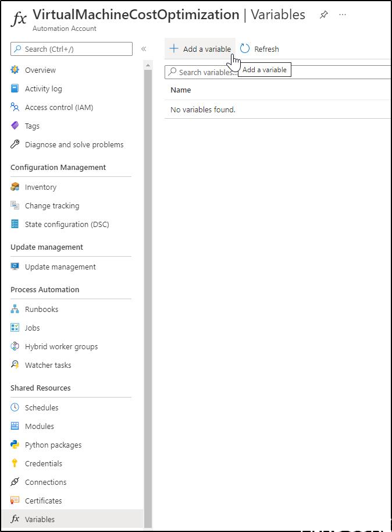Image resolution: width=392 pixels, height=532 pixels.
Task: Click the sidebar vertical scrollbar
Action: tap(148, 299)
